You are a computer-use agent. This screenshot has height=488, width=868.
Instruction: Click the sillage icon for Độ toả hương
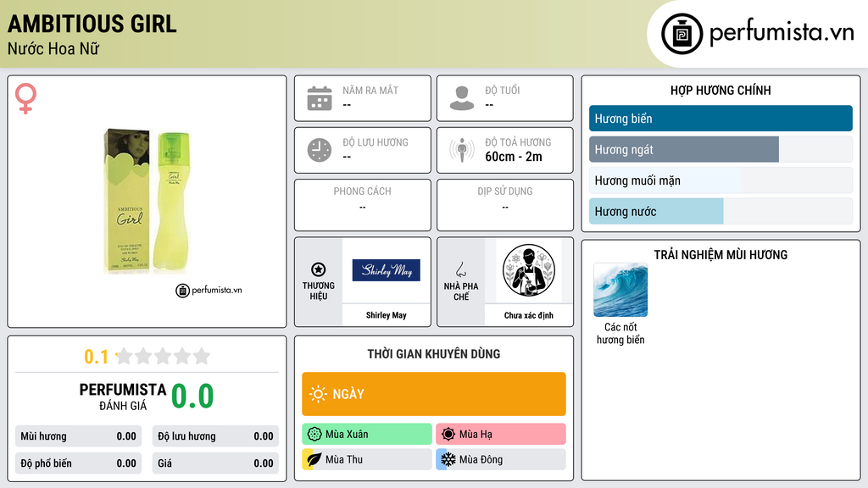(462, 150)
